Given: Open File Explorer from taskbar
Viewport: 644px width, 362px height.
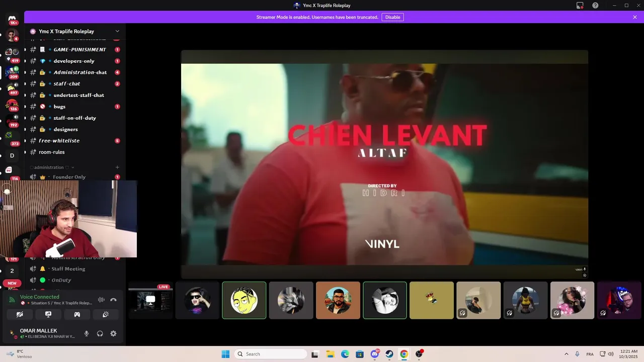Looking at the screenshot, I should point(330,354).
